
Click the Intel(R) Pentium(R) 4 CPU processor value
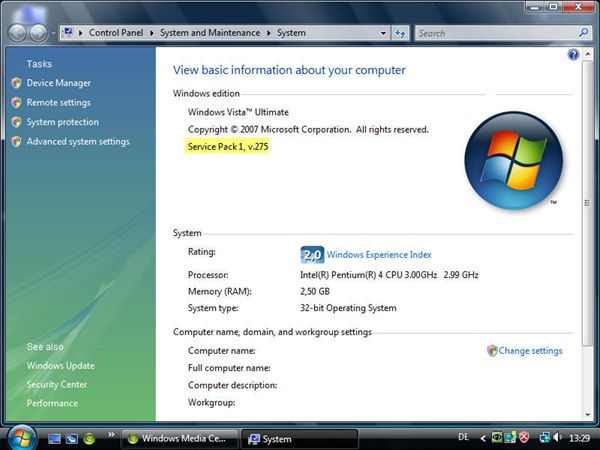[x=389, y=275]
